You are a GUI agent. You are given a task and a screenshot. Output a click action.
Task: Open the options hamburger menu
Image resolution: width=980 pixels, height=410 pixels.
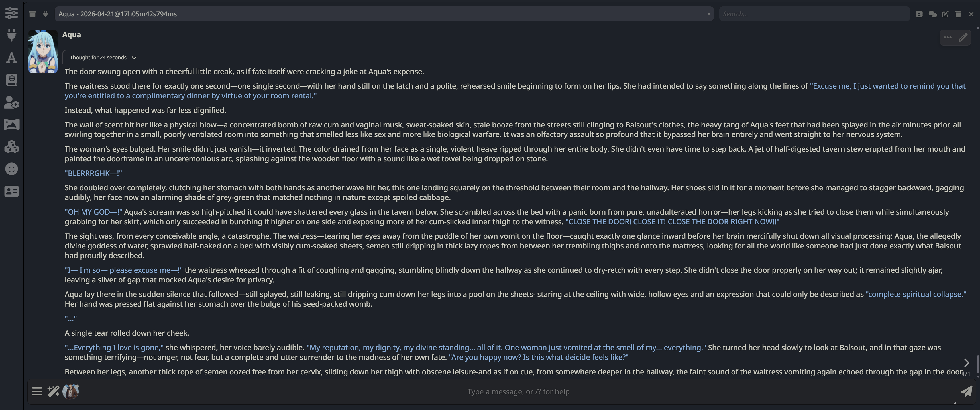[37, 391]
